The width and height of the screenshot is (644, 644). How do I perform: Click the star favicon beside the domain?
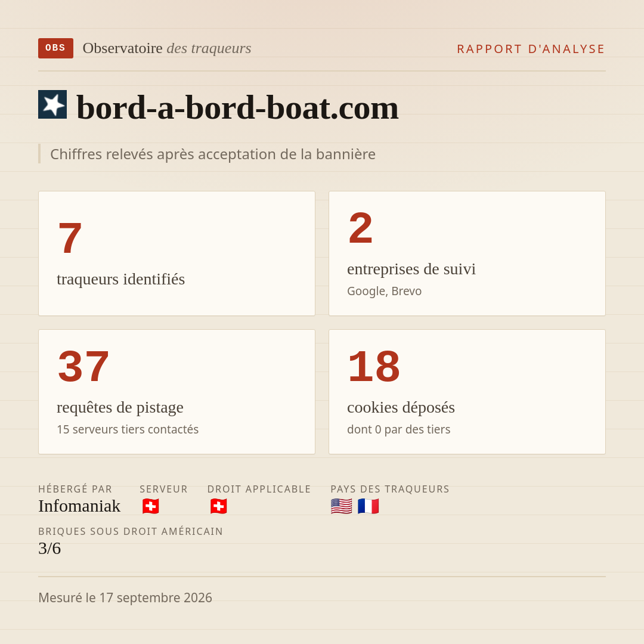click(52, 104)
